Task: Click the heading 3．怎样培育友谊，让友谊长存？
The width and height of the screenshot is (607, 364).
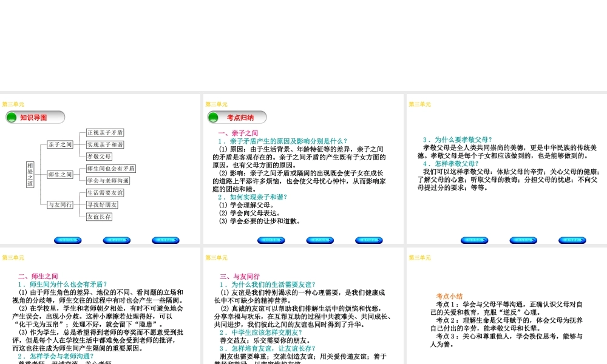Action: click(268, 348)
